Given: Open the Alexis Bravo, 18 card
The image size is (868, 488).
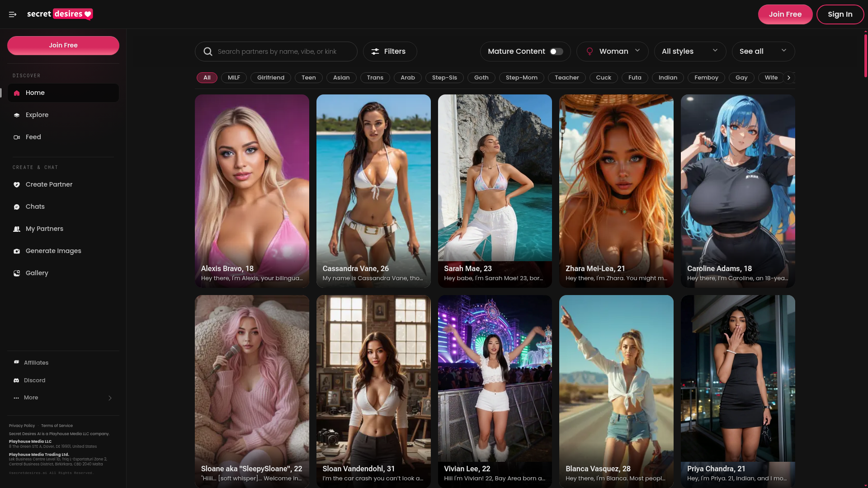Looking at the screenshot, I should (x=252, y=191).
